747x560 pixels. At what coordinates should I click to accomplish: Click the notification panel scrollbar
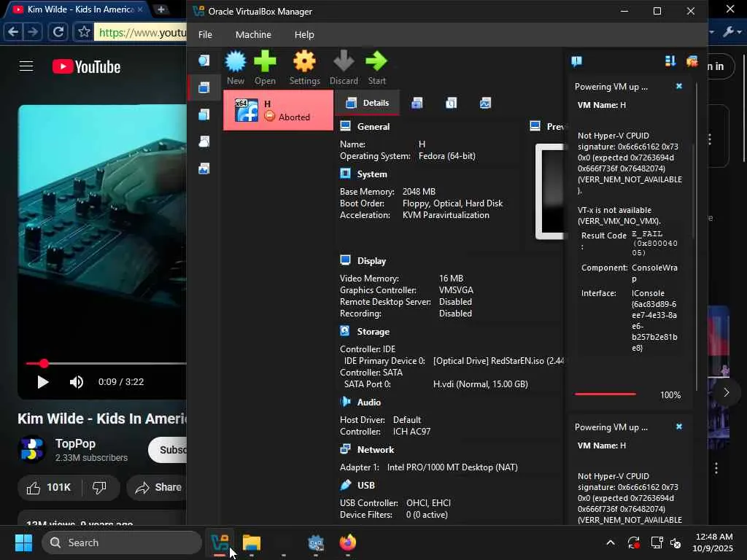click(x=697, y=238)
